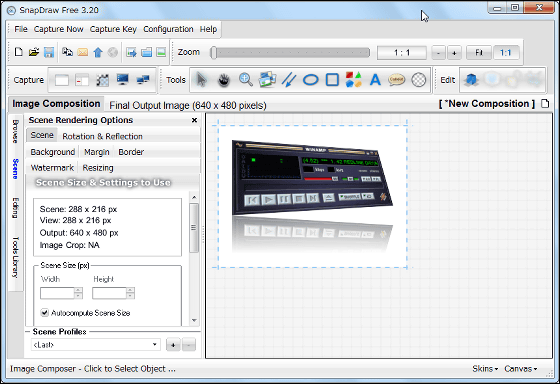Open the Resizing tab
This screenshot has height=384, width=560.
click(98, 168)
